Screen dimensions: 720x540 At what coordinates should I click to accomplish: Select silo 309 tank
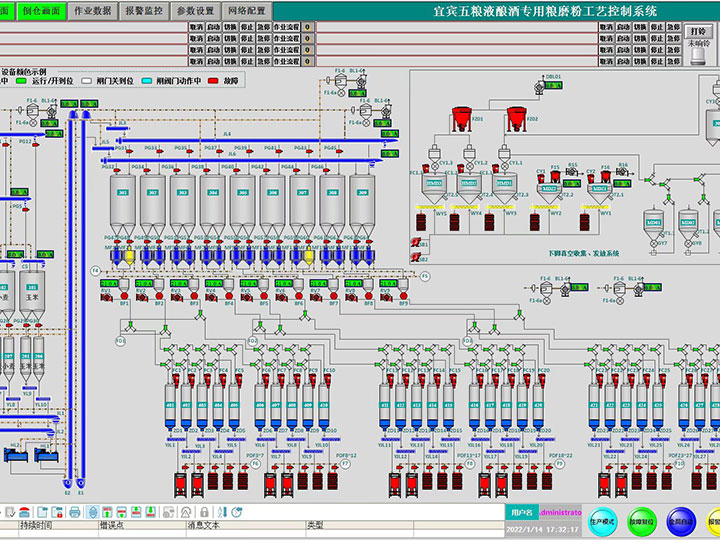(x=362, y=205)
